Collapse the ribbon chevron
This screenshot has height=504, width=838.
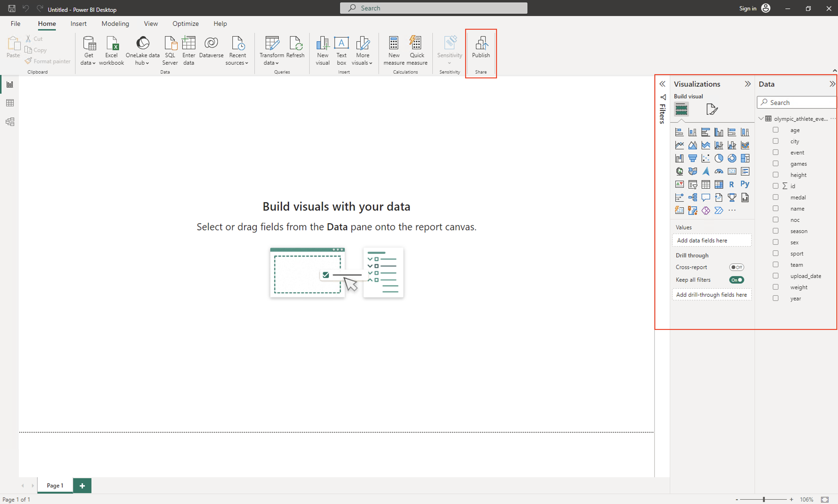pyautogui.click(x=834, y=71)
